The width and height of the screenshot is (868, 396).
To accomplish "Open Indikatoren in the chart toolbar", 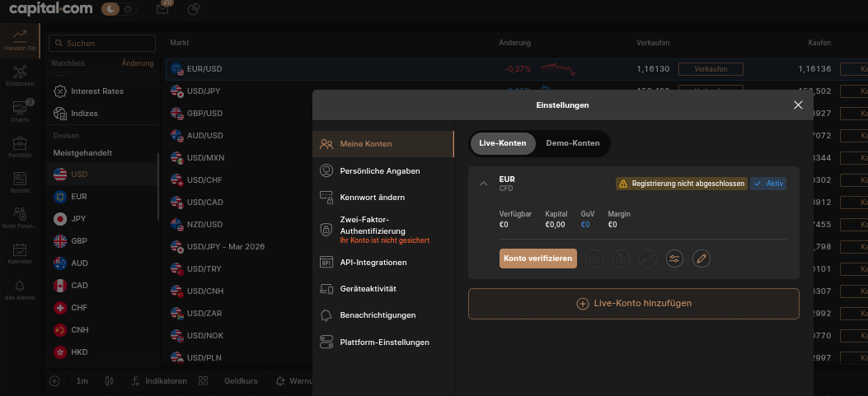I will point(159,381).
